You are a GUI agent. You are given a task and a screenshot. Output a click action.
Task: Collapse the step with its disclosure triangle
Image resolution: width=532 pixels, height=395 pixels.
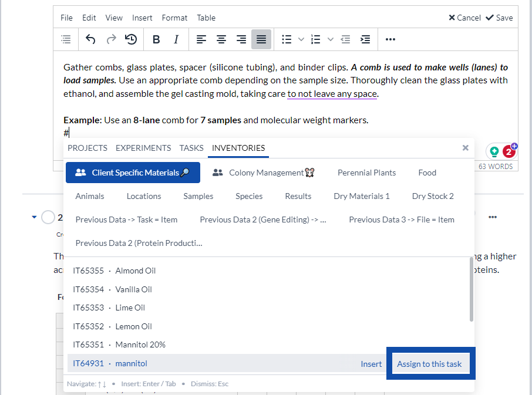point(33,217)
